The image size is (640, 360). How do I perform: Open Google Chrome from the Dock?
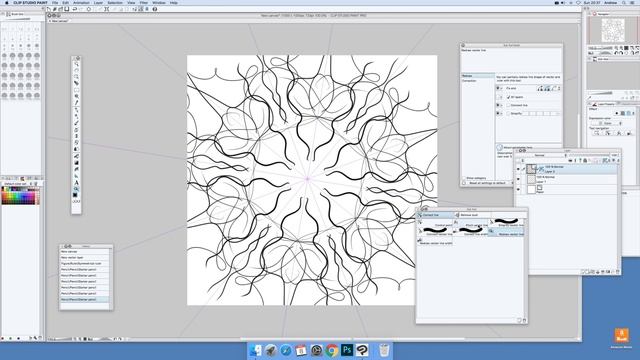point(332,350)
